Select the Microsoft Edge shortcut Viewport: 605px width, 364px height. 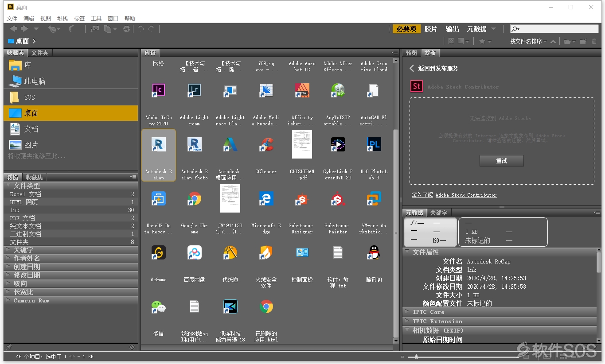266,198
